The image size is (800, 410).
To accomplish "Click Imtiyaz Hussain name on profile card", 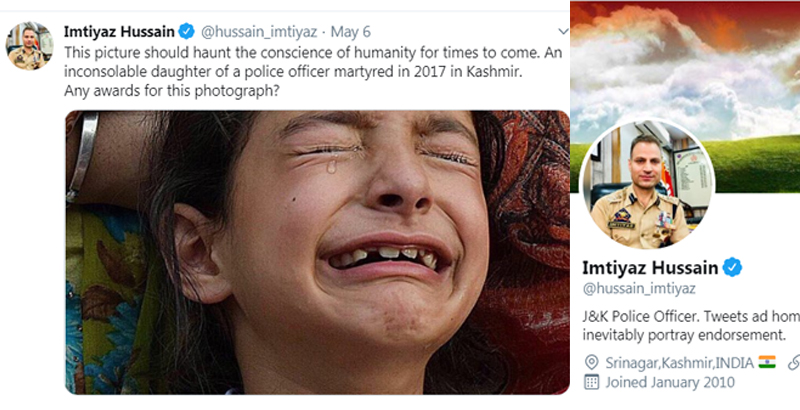I will coord(650,268).
